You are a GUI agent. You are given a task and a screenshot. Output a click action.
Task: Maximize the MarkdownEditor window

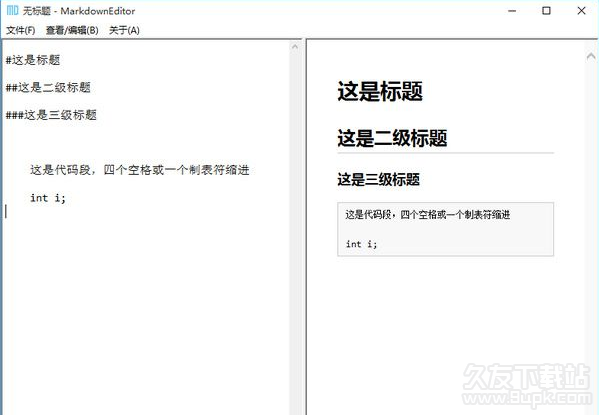546,11
